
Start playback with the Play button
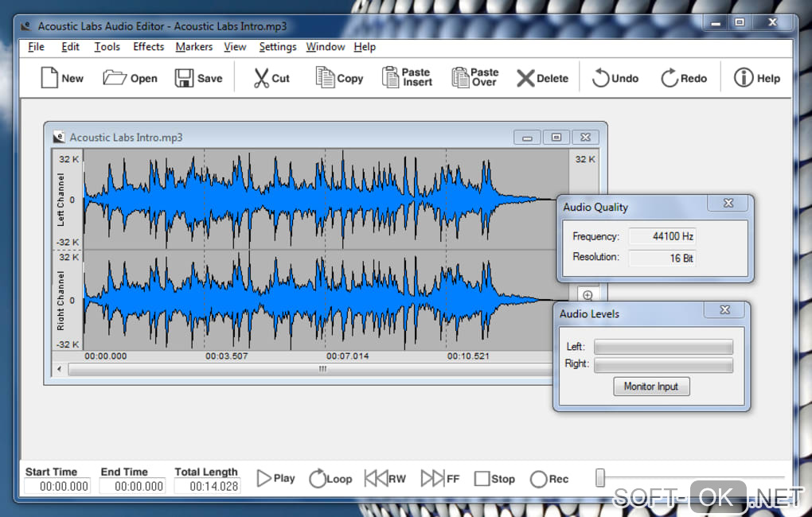[264, 478]
